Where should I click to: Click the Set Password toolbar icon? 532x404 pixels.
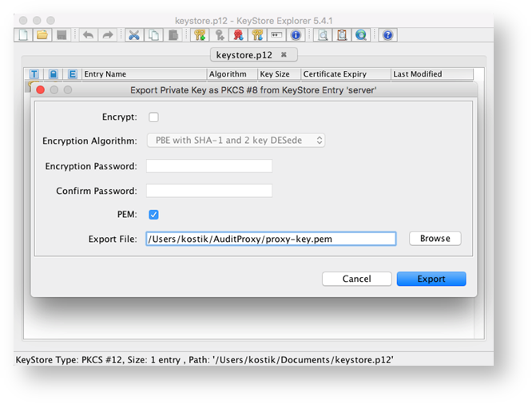[276, 35]
